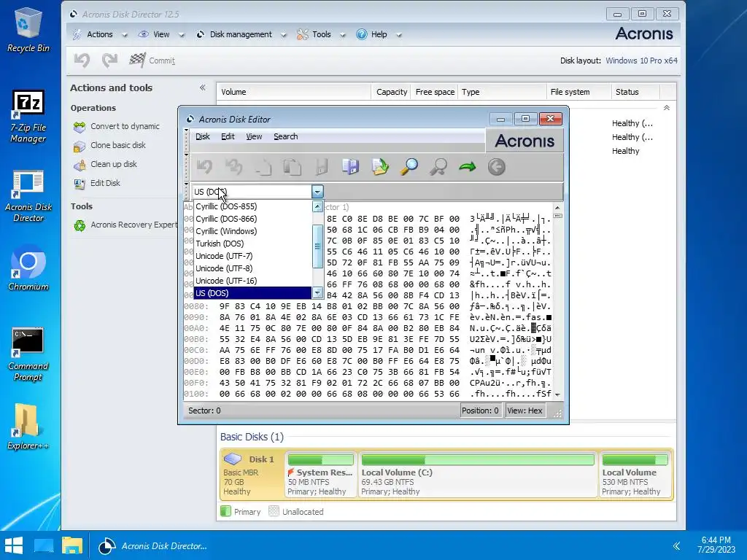Click hex view scroll-down arrow
747x560 pixels.
point(557,394)
